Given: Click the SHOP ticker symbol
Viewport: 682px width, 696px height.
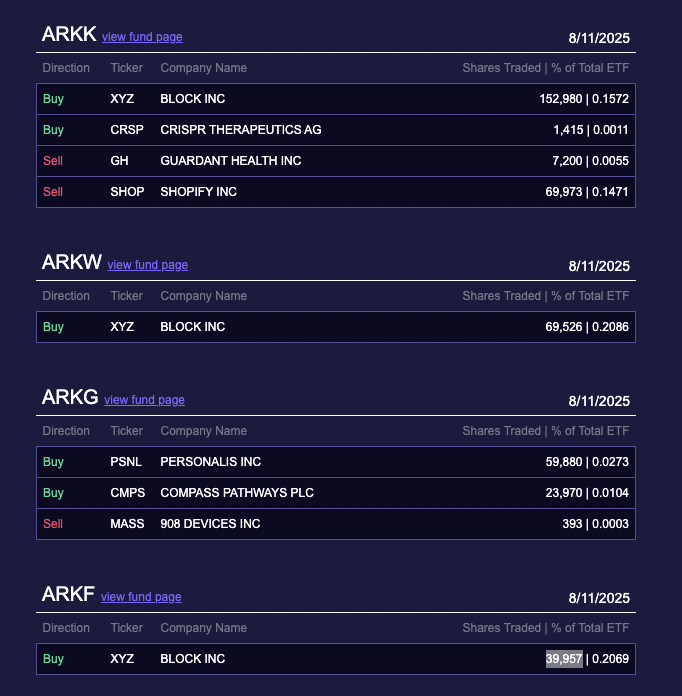Looking at the screenshot, I should pyautogui.click(x=127, y=192).
